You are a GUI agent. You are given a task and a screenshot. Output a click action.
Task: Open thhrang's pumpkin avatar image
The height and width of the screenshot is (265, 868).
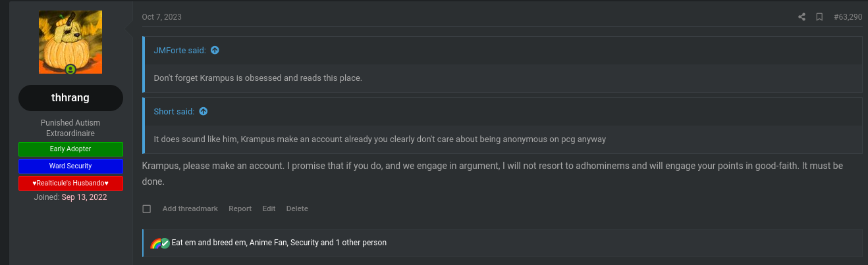click(70, 42)
